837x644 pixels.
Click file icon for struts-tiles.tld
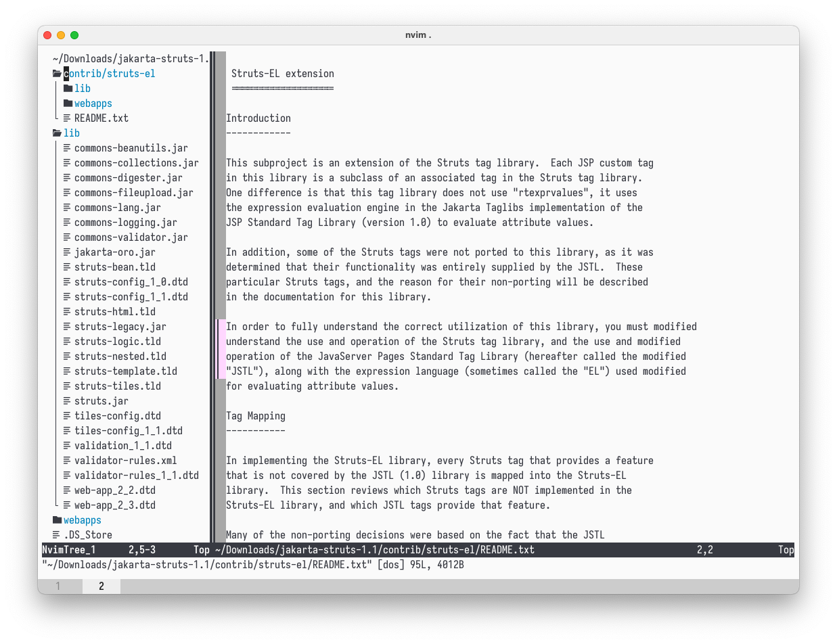pyautogui.click(x=67, y=386)
